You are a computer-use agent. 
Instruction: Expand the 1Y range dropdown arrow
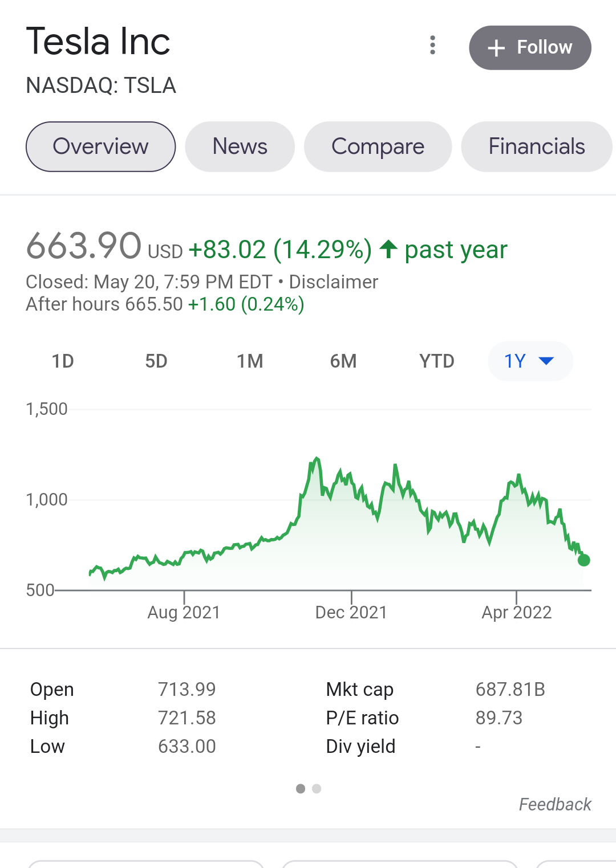546,361
